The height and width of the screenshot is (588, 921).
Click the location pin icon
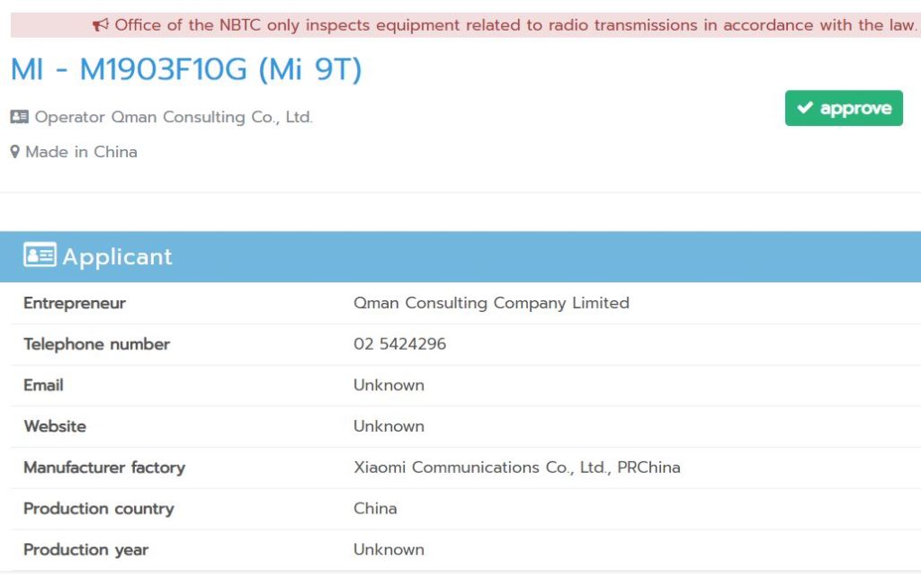point(15,152)
